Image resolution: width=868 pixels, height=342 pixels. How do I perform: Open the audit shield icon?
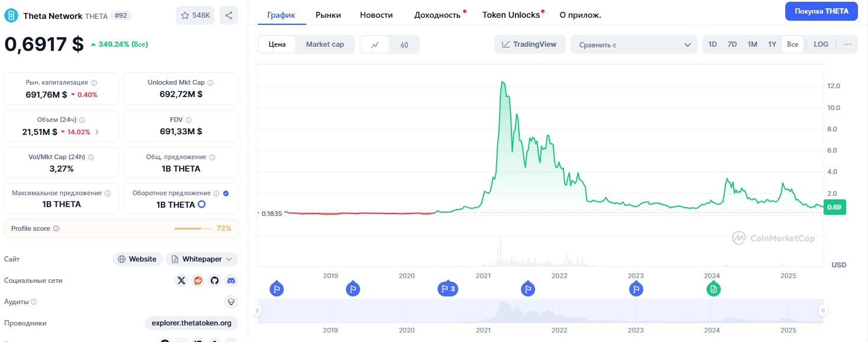click(x=231, y=302)
